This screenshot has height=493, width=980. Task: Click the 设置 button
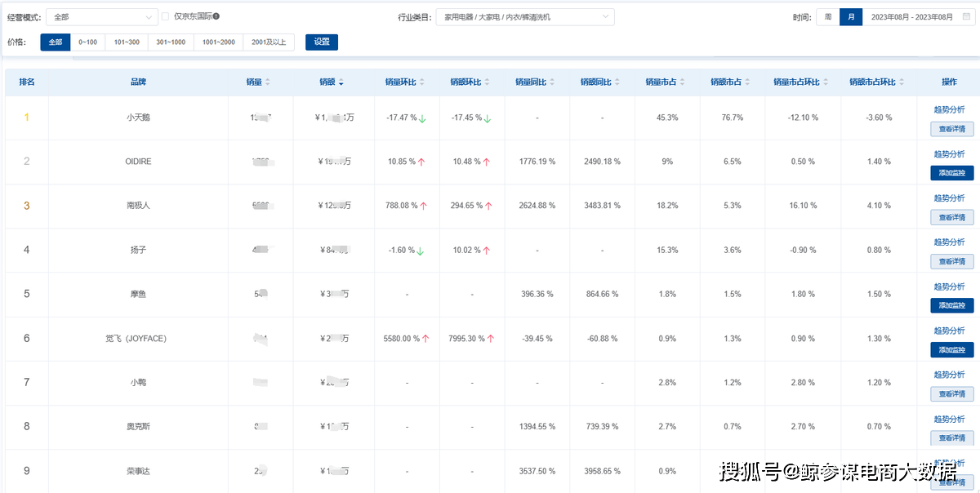point(321,42)
